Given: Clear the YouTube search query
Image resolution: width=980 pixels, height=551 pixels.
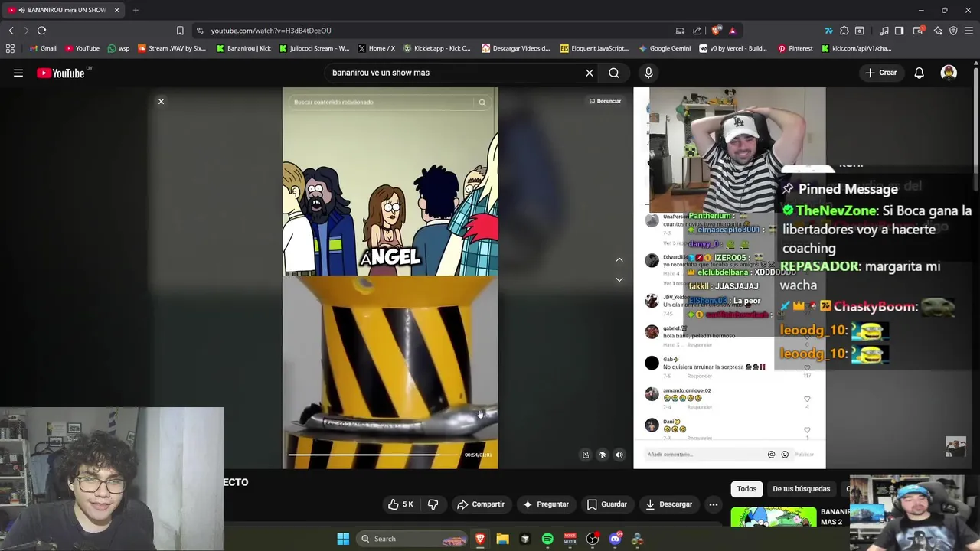Looking at the screenshot, I should click(590, 73).
